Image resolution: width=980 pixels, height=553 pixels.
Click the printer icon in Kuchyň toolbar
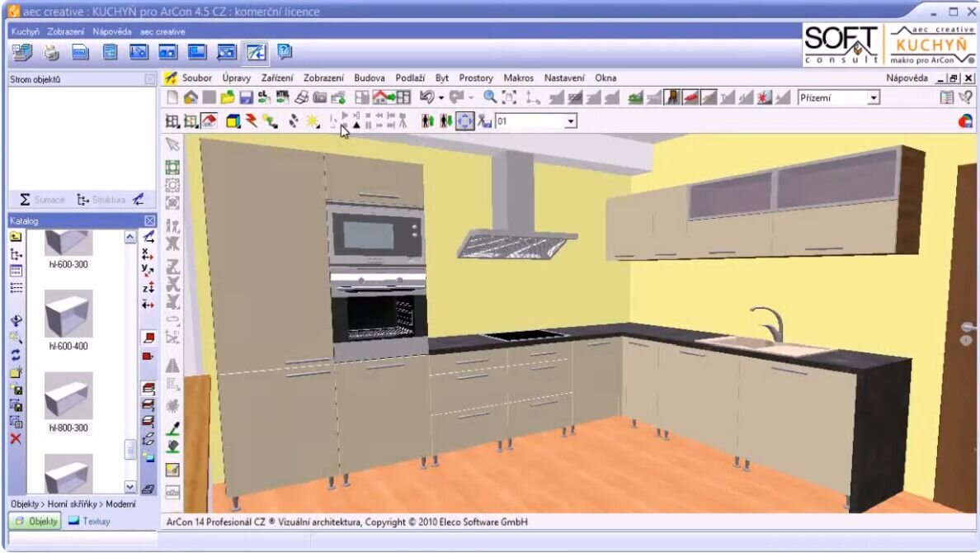[x=51, y=52]
